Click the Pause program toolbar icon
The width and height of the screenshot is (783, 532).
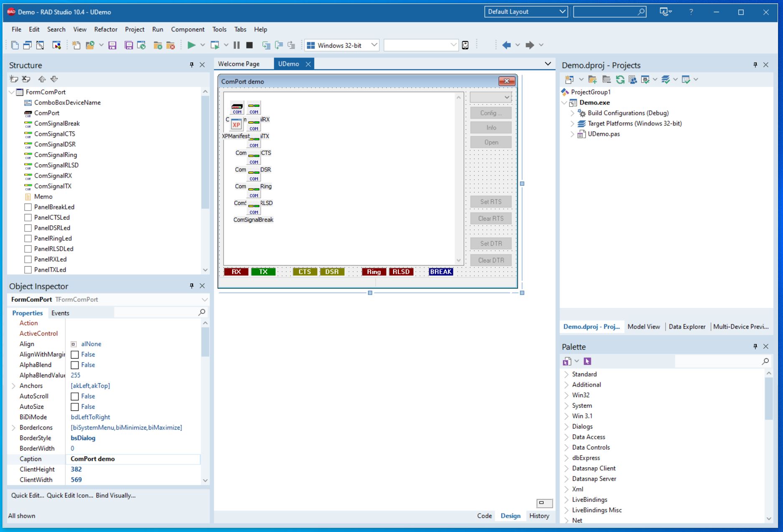pos(236,45)
